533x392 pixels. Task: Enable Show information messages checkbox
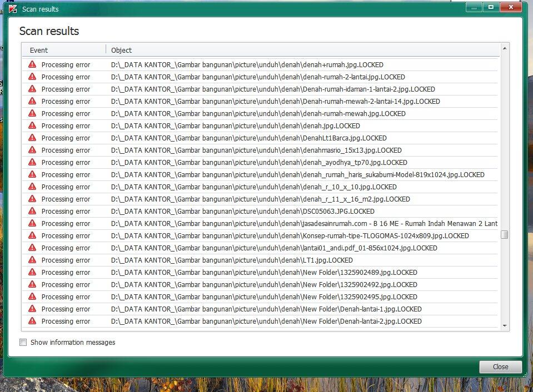23,343
